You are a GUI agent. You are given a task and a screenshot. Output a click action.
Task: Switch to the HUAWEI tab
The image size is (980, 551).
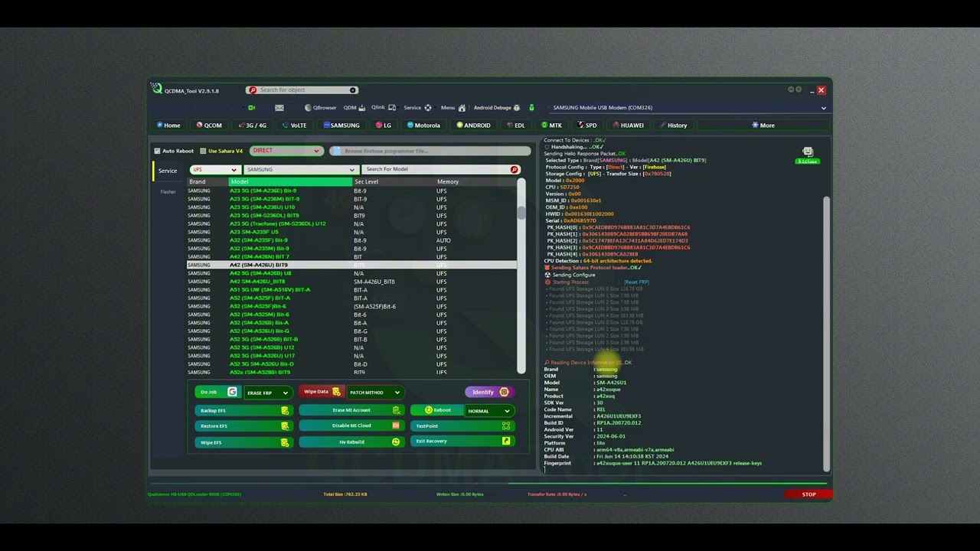(628, 126)
